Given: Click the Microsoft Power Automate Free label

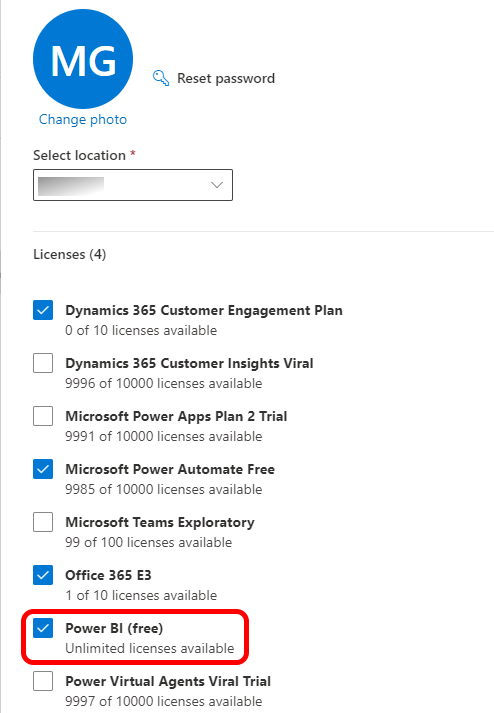Looking at the screenshot, I should click(x=170, y=469).
